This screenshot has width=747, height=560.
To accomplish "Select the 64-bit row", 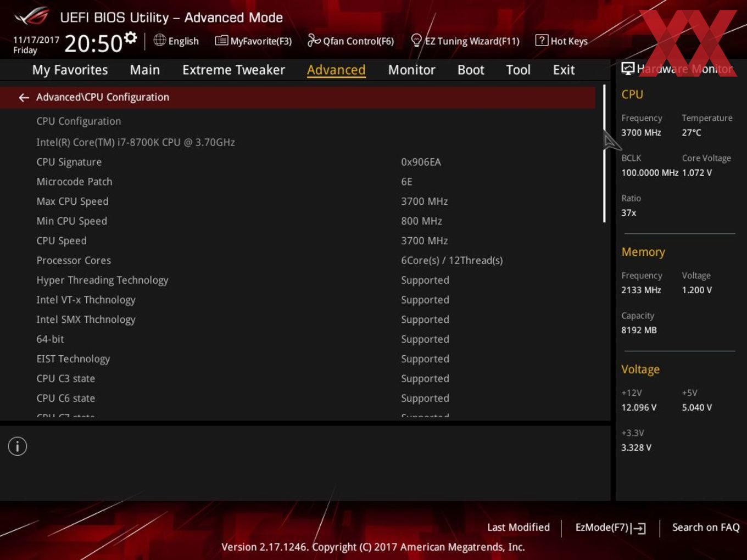I will [297, 340].
